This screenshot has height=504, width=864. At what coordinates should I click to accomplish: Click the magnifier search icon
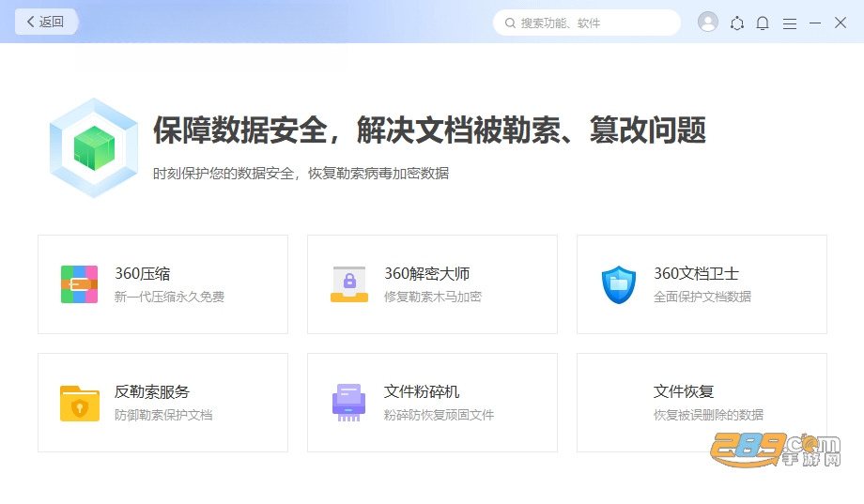[x=510, y=23]
